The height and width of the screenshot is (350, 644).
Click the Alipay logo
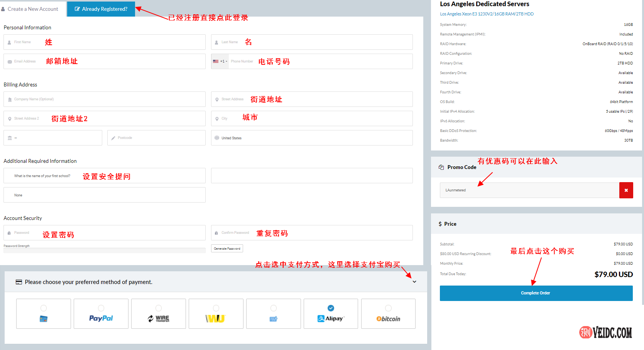[x=330, y=318]
